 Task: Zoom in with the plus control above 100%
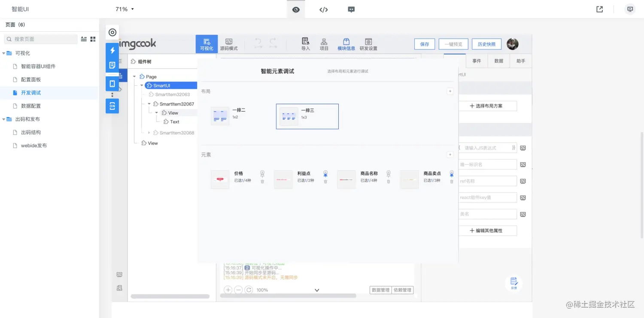point(228,290)
